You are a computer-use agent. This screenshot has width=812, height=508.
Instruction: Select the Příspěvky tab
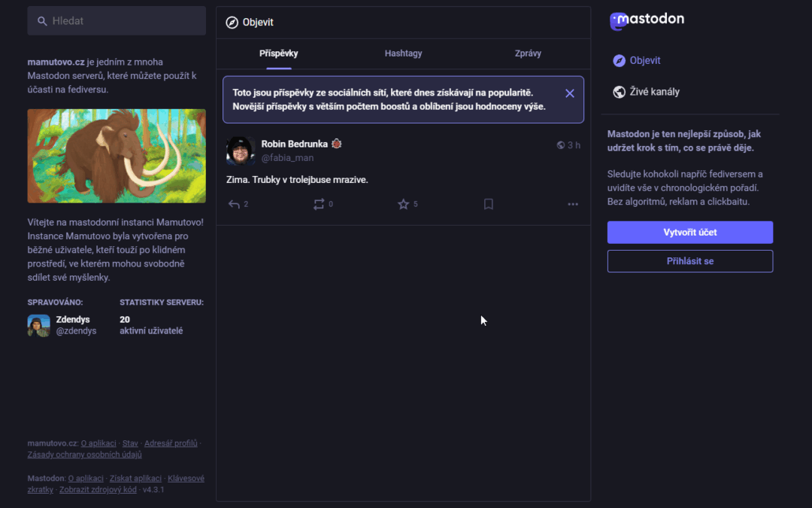click(x=278, y=53)
